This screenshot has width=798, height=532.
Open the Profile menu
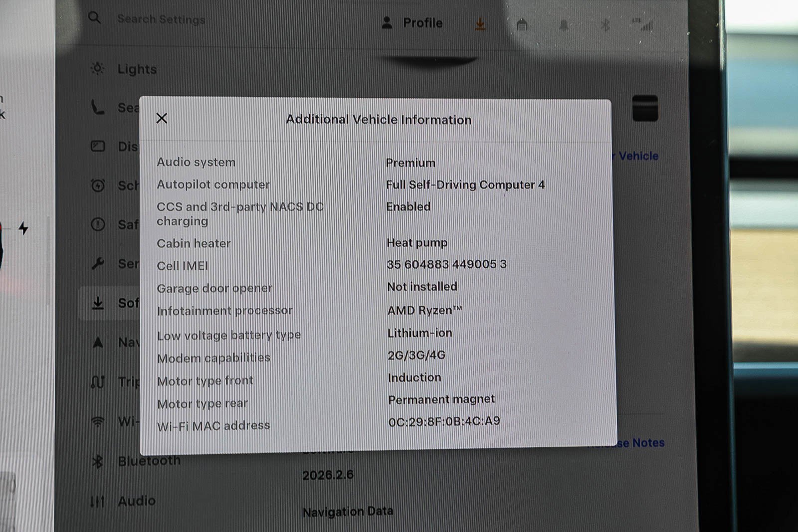(412, 23)
